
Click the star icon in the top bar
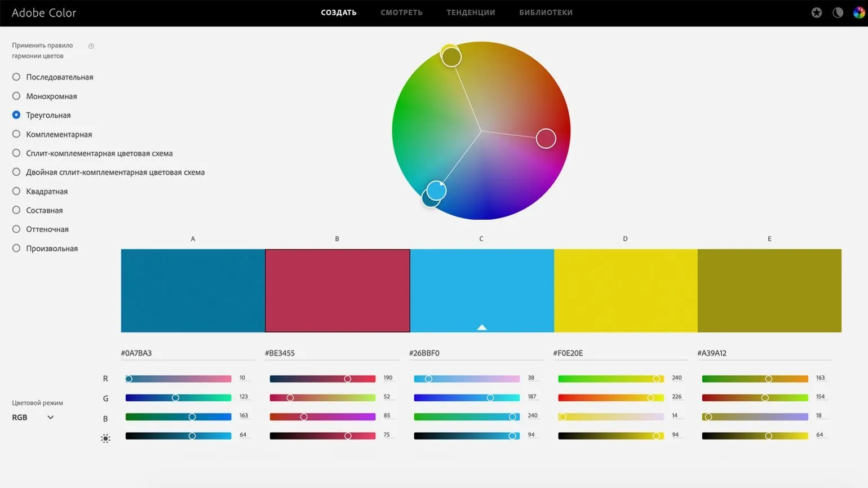816,12
